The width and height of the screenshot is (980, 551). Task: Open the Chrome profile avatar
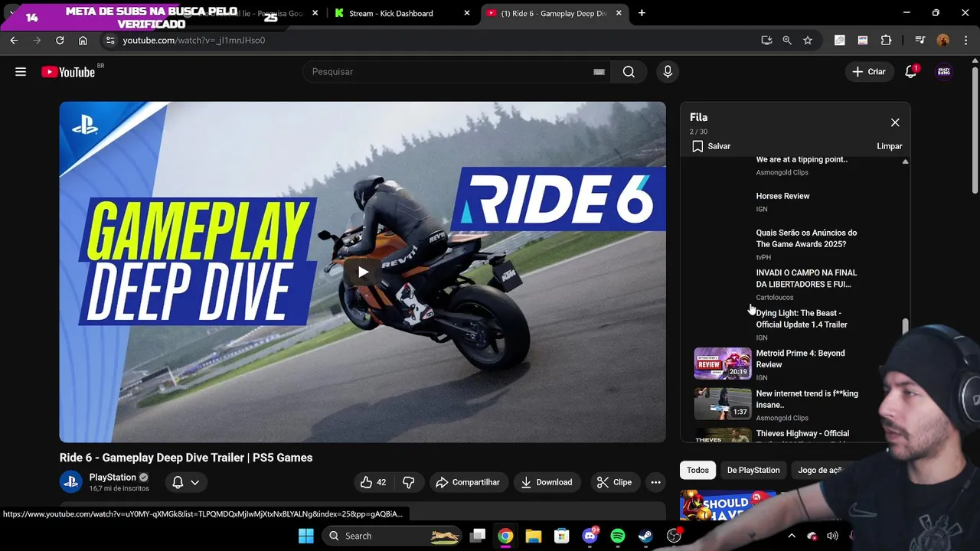(x=943, y=41)
